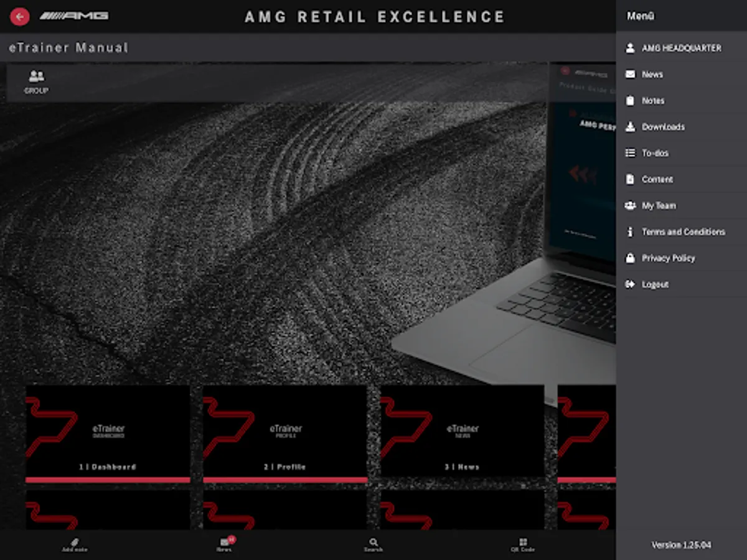Open the 1 | Dashboard tile

click(108, 434)
